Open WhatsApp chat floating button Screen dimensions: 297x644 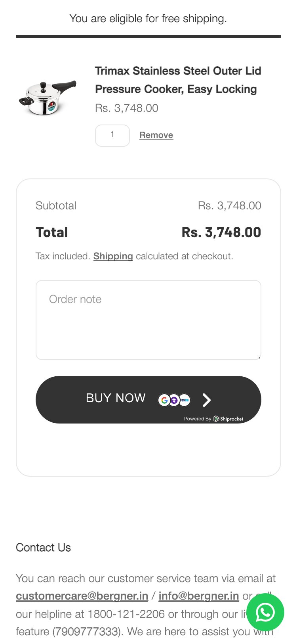pyautogui.click(x=265, y=612)
